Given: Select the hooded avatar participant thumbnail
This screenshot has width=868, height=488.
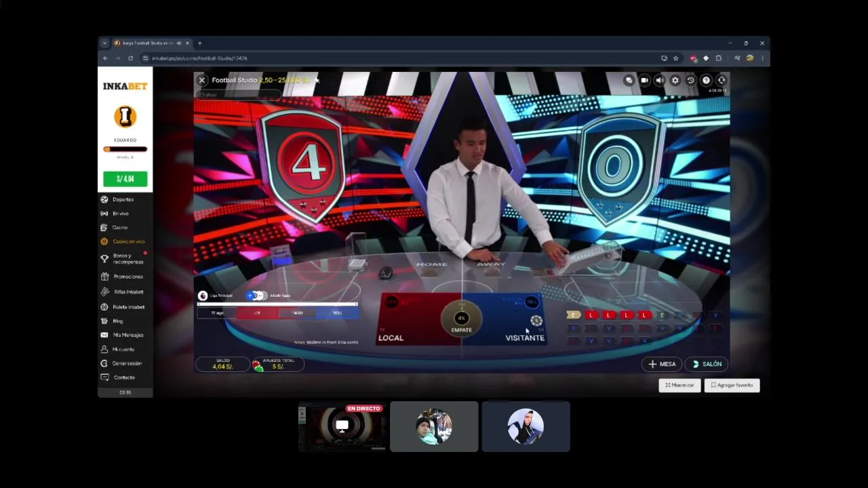Looking at the screenshot, I should coord(526,426).
